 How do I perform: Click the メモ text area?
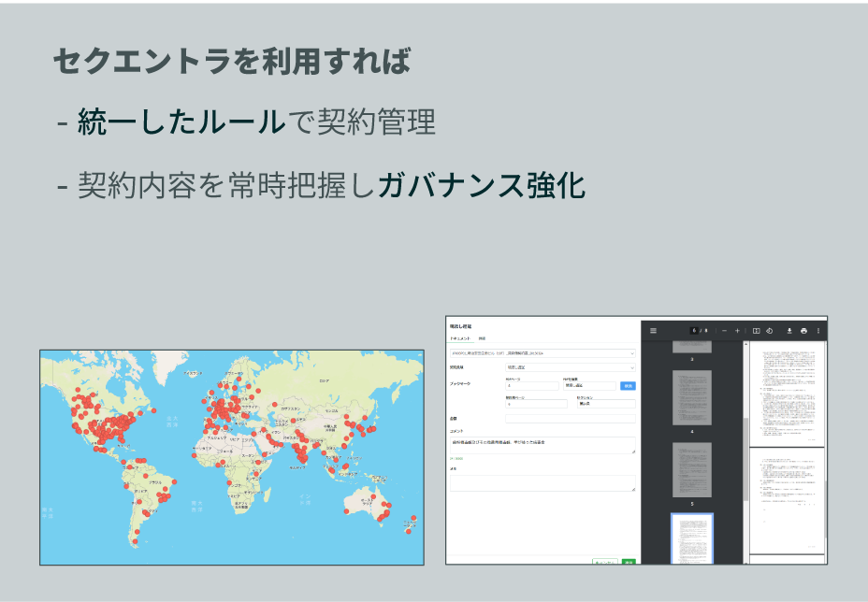click(542, 483)
